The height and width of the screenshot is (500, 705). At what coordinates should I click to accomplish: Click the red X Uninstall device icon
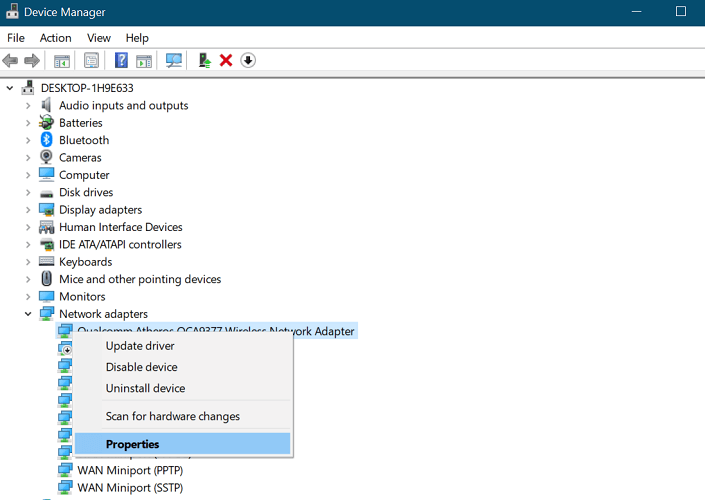point(226,60)
